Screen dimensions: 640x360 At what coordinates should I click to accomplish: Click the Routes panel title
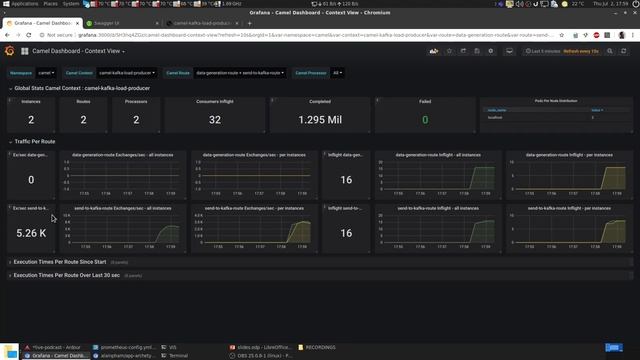click(83, 102)
